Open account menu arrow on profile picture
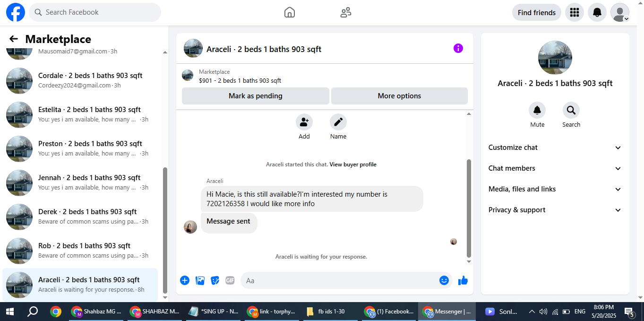Image resolution: width=644 pixels, height=321 pixels. click(626, 19)
